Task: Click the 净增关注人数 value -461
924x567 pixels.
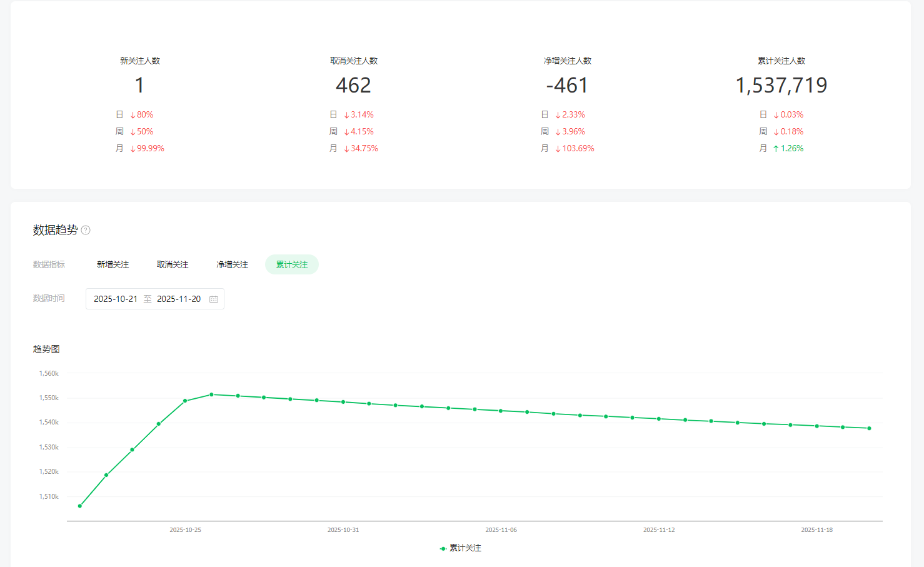Action: click(568, 86)
